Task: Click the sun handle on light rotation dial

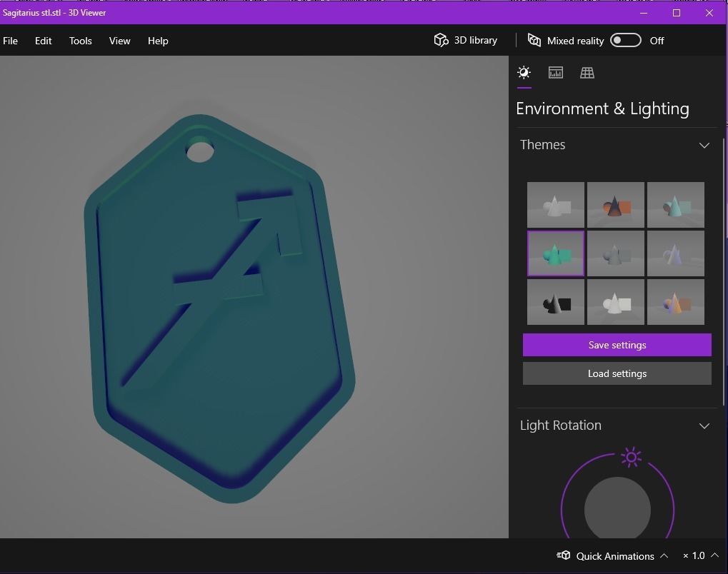Action: tap(631, 458)
